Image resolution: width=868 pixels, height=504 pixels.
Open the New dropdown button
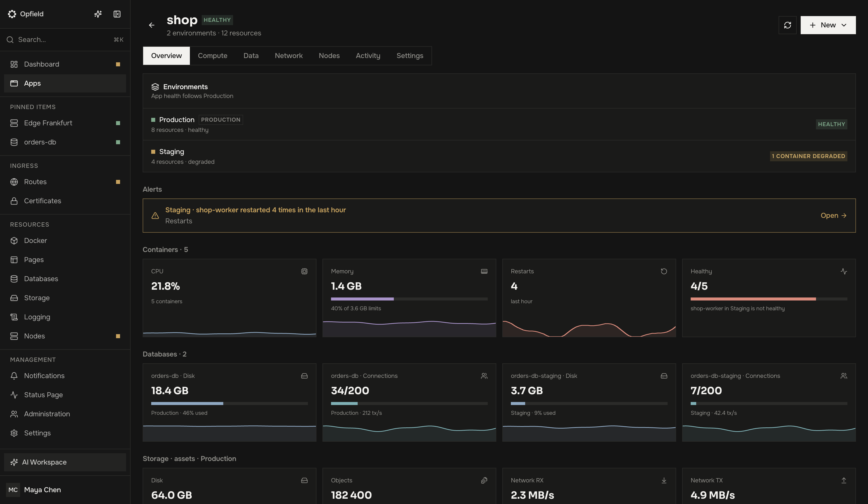tap(828, 25)
